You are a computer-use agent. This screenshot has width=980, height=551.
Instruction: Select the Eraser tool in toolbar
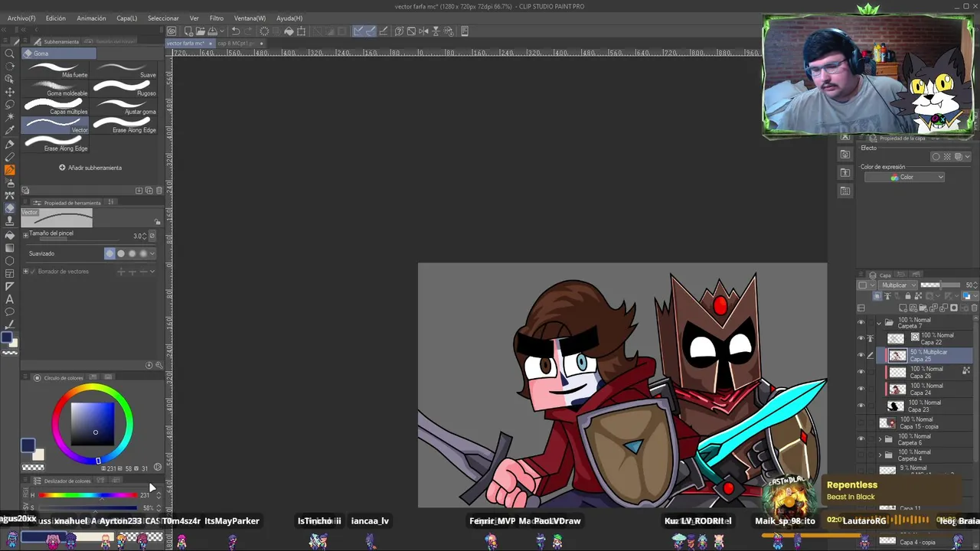pyautogui.click(x=10, y=208)
